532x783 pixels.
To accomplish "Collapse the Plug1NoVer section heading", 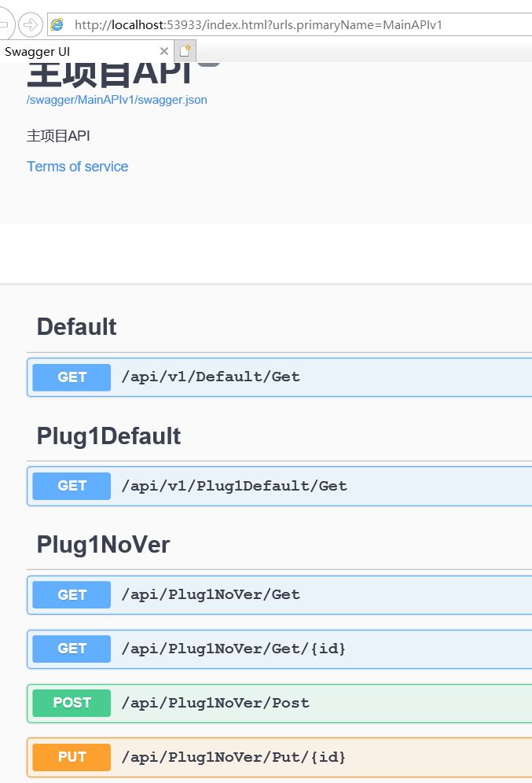I will point(103,545).
